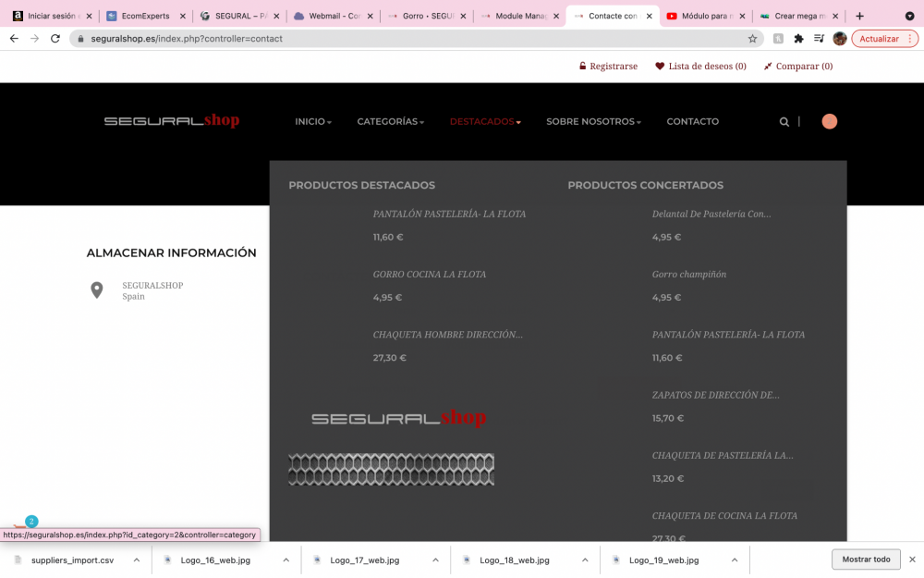This screenshot has width=924, height=578.
Task: Open Delantal De Pastelería Con product
Action: click(711, 215)
